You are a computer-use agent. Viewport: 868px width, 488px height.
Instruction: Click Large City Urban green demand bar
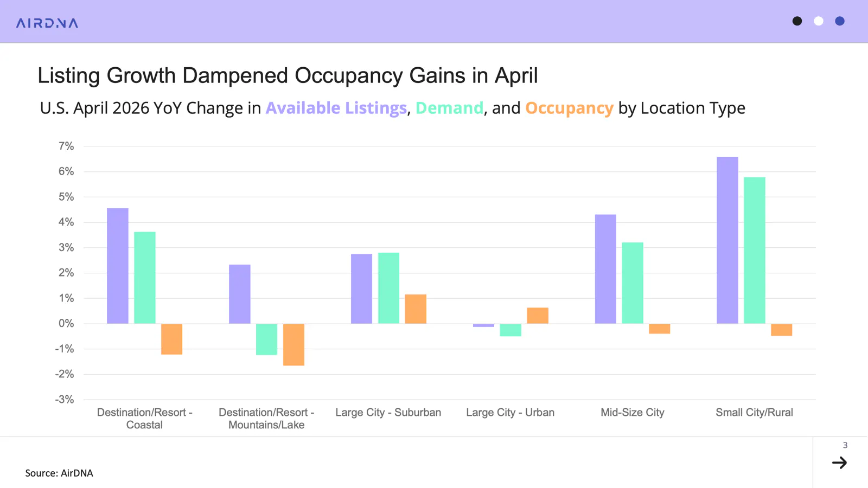point(510,330)
